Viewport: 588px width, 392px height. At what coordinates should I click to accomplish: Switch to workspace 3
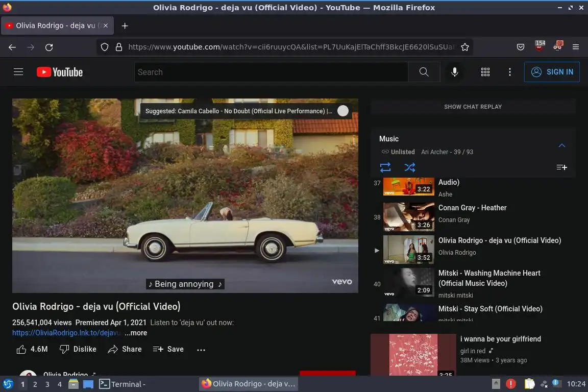(47, 384)
